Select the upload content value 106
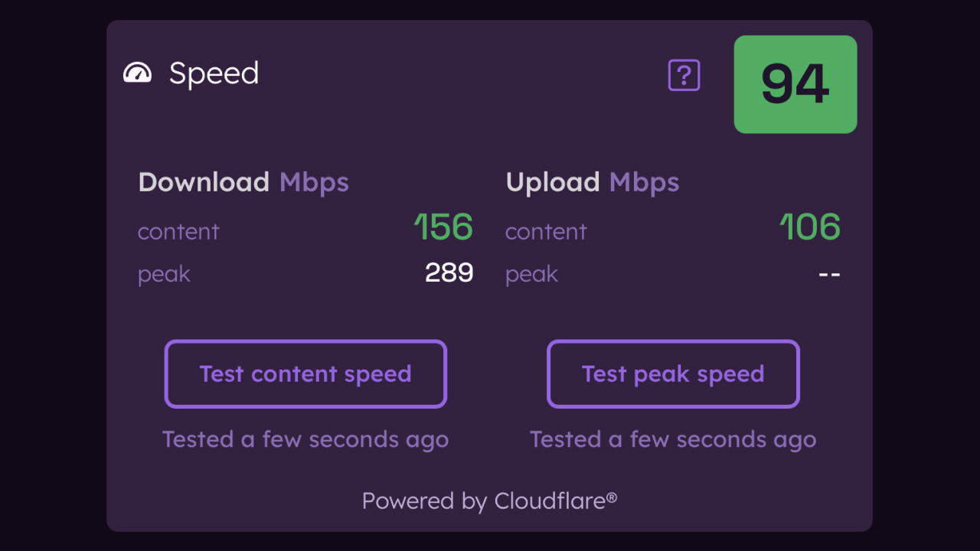This screenshot has height=551, width=980. [x=810, y=227]
